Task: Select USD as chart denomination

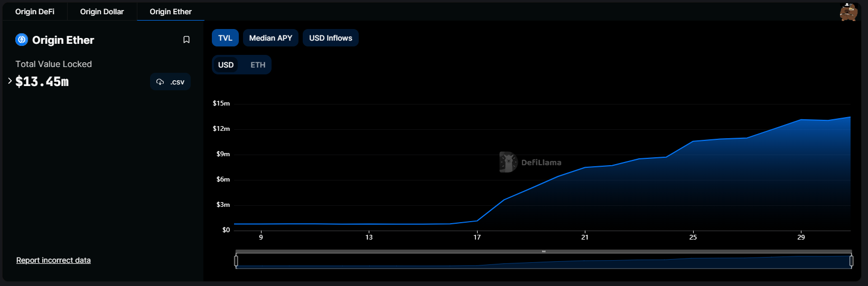Action: (226, 65)
